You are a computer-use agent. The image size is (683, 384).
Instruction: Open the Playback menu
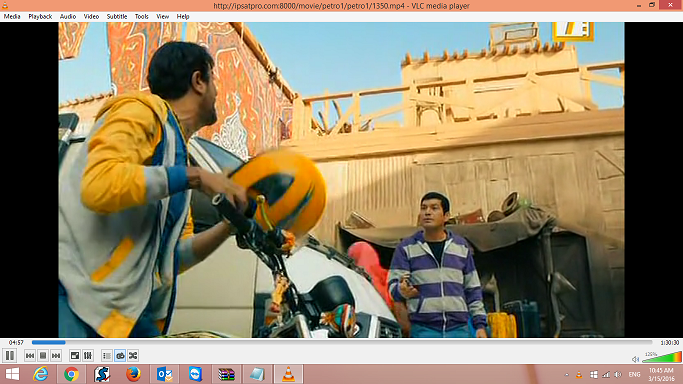click(40, 17)
